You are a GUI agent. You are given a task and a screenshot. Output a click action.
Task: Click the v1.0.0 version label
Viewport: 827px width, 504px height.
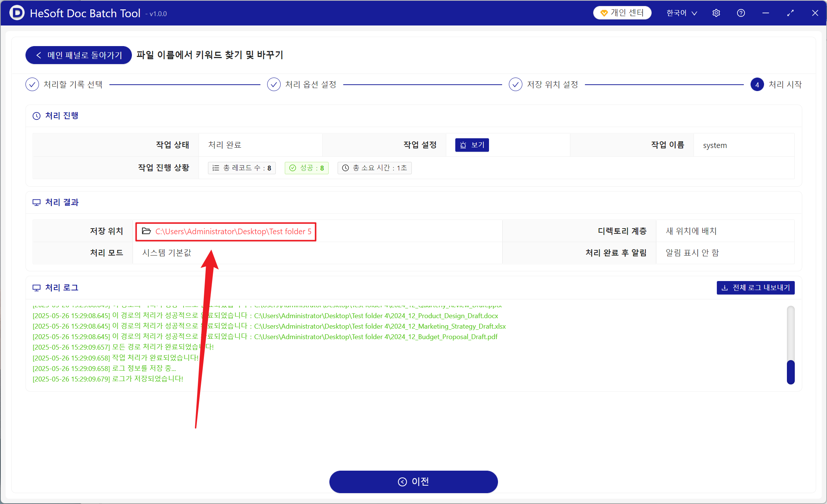(156, 14)
